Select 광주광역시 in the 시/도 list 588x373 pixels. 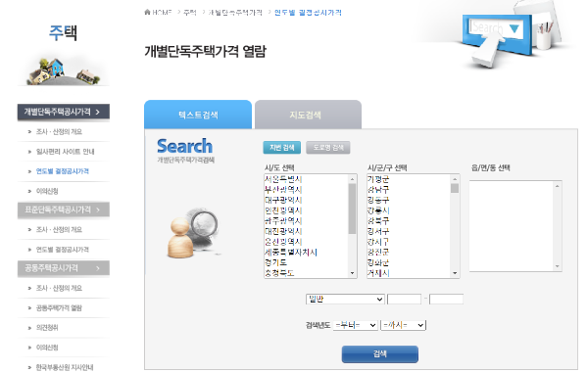(x=306, y=221)
